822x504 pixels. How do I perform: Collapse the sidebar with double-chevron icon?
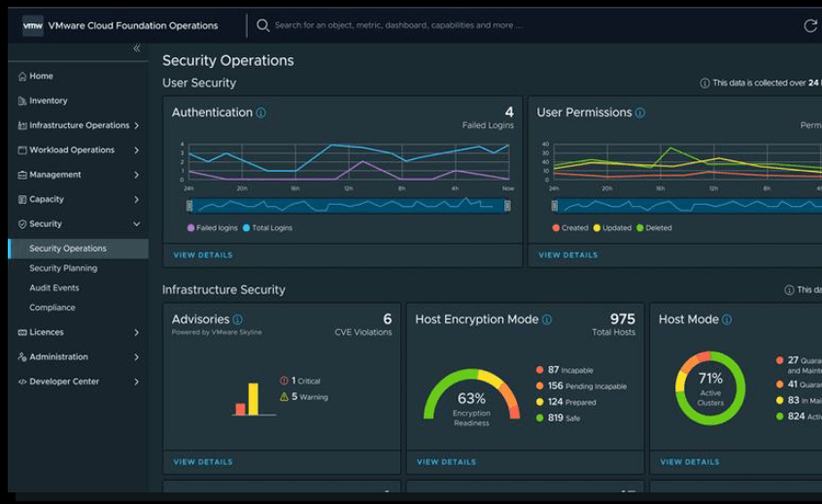pos(136,49)
